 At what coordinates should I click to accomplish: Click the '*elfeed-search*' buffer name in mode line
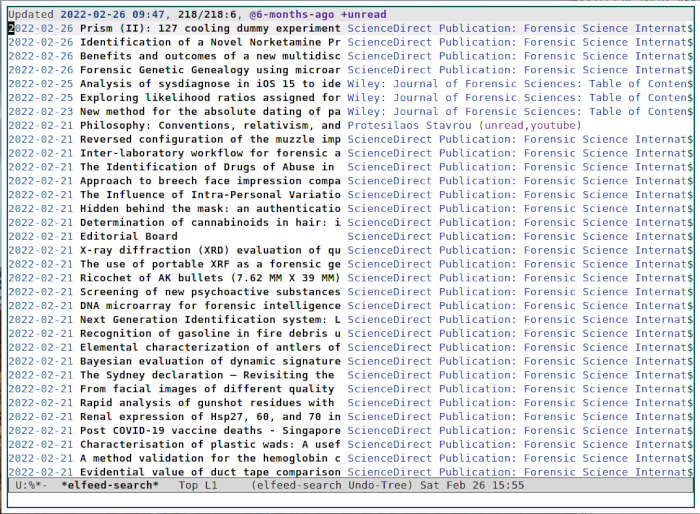110,485
